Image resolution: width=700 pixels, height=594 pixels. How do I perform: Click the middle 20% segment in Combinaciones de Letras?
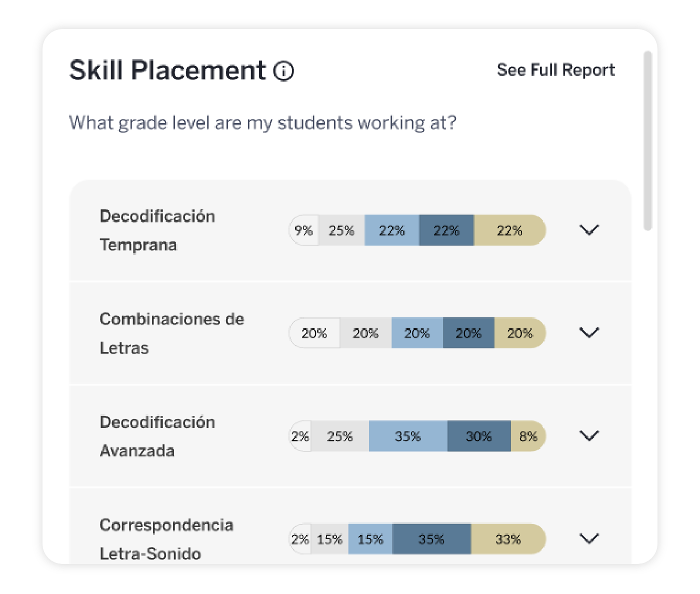417,333
